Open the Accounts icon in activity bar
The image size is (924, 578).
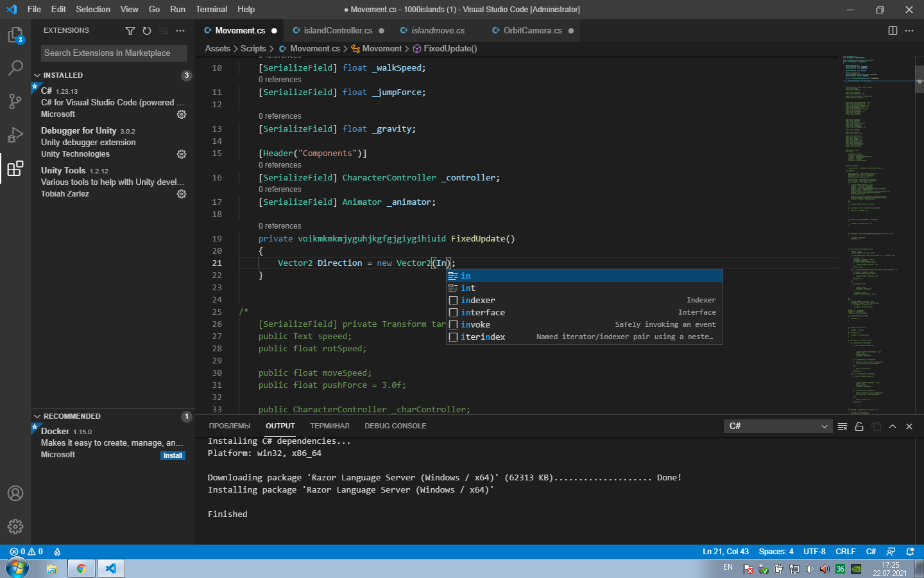pyautogui.click(x=15, y=493)
